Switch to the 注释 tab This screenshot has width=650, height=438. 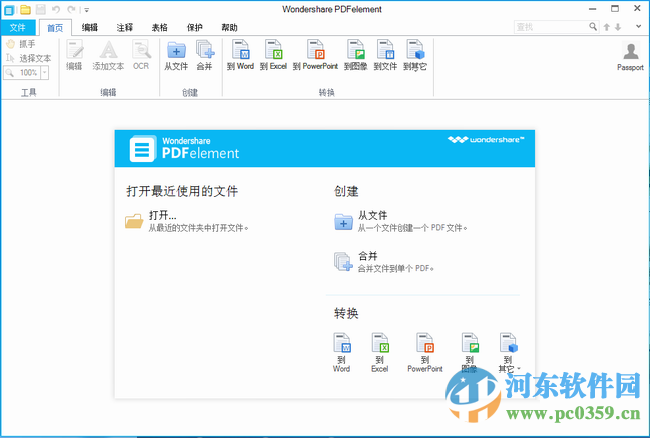125,28
